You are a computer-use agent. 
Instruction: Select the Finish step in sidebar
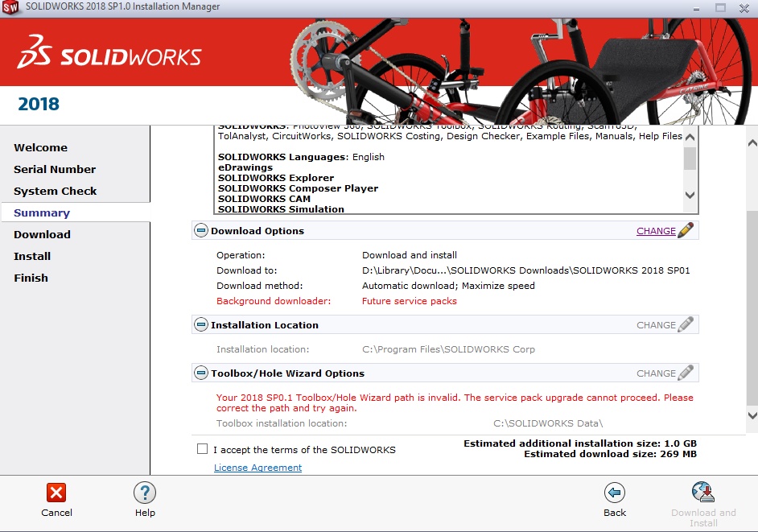[x=31, y=278]
